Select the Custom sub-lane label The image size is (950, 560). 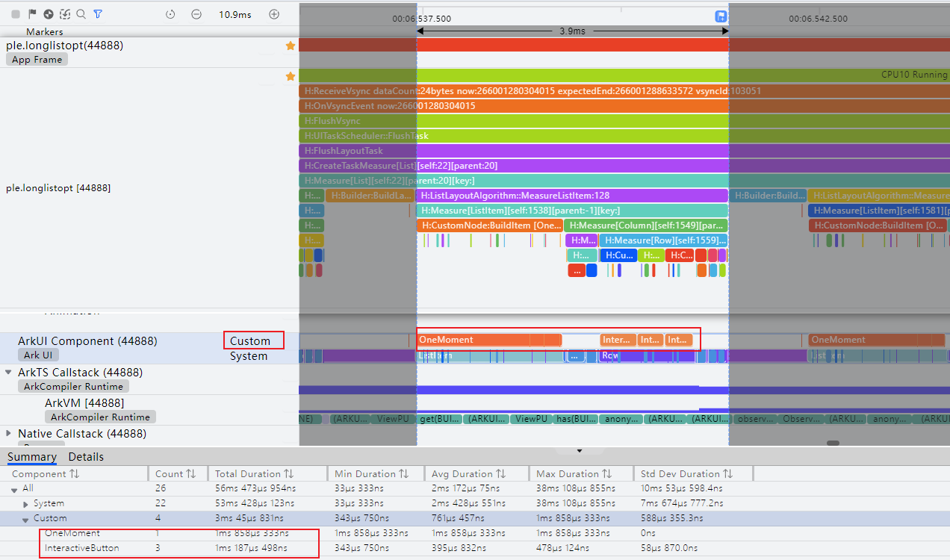(250, 340)
